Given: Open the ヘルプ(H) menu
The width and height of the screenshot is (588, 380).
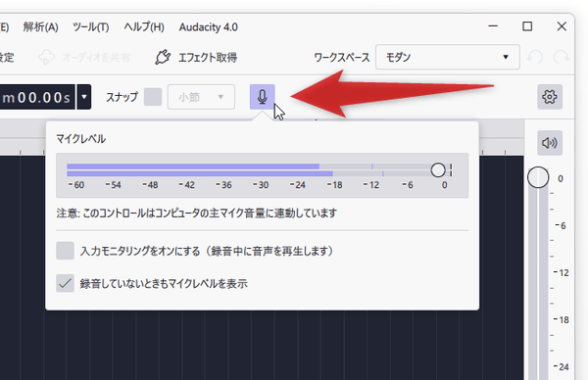Looking at the screenshot, I should [x=144, y=27].
